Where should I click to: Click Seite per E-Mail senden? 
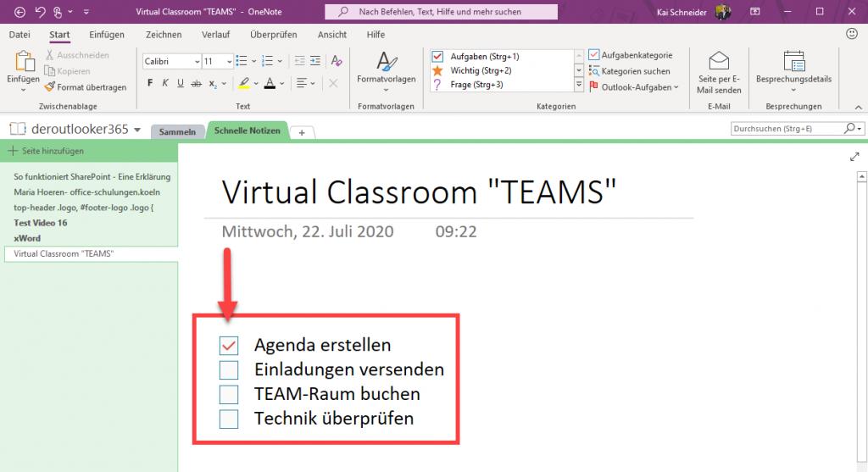tap(719, 72)
